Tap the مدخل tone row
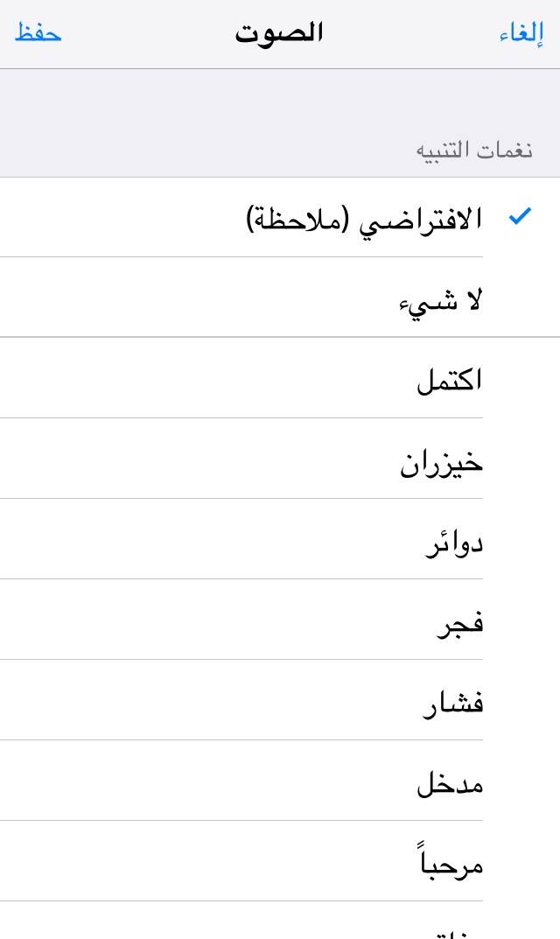Screen dimensions: 560x939 pyautogui.click(x=450, y=782)
